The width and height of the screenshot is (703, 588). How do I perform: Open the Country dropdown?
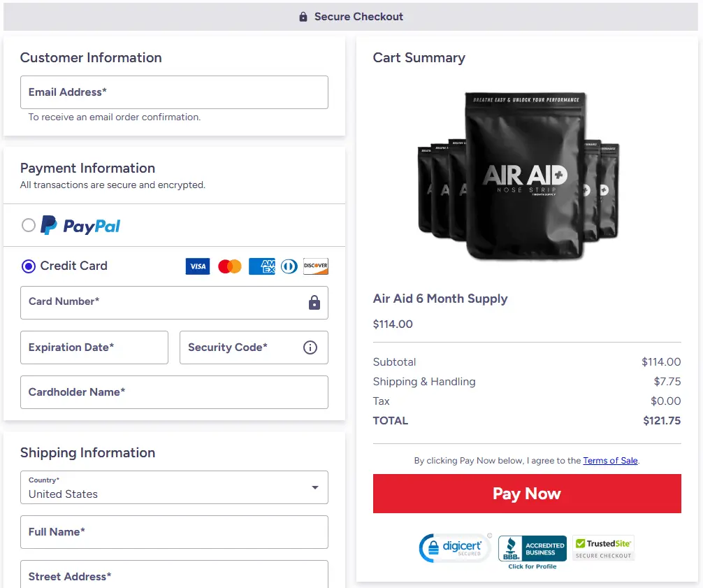click(x=174, y=487)
